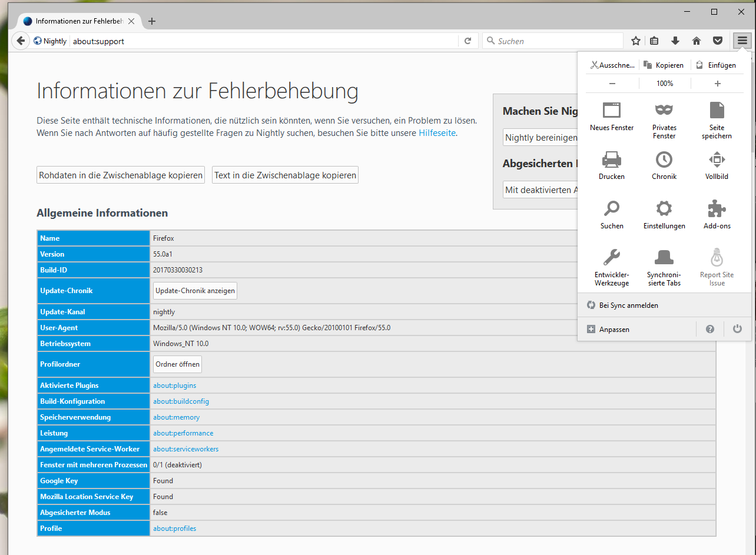Image resolution: width=756 pixels, height=555 pixels.
Task: Open the Hilfeseite link
Action: coord(437,133)
